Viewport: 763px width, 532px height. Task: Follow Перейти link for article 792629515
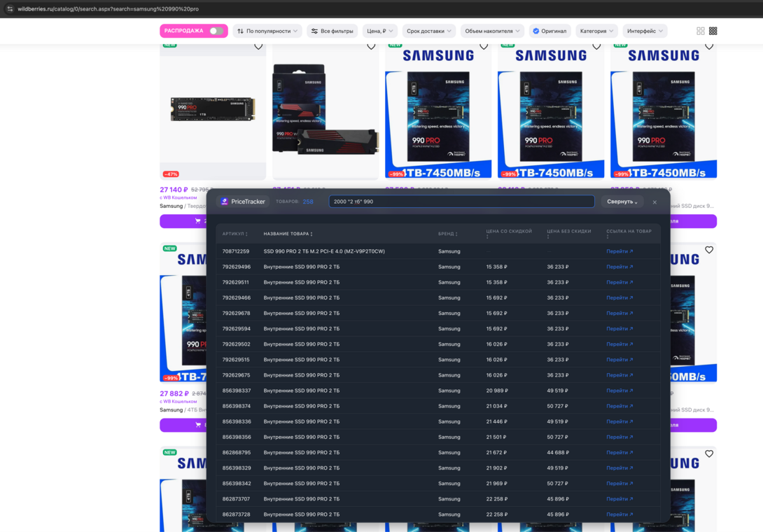point(619,360)
